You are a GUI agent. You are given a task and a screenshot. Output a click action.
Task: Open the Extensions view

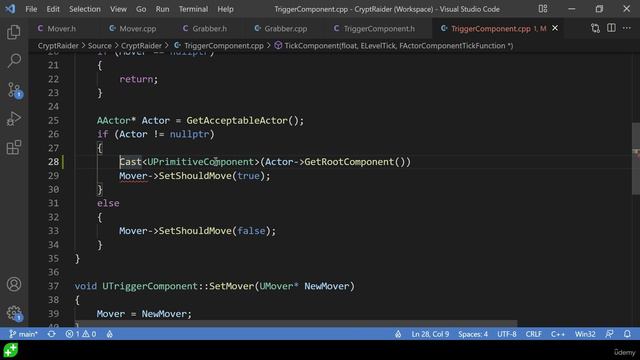click(x=13, y=147)
